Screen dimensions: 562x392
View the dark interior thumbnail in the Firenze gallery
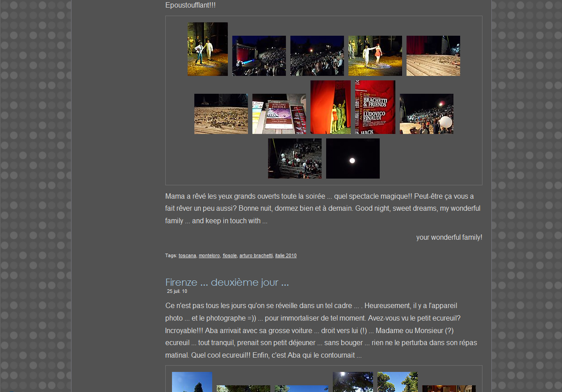(449, 388)
